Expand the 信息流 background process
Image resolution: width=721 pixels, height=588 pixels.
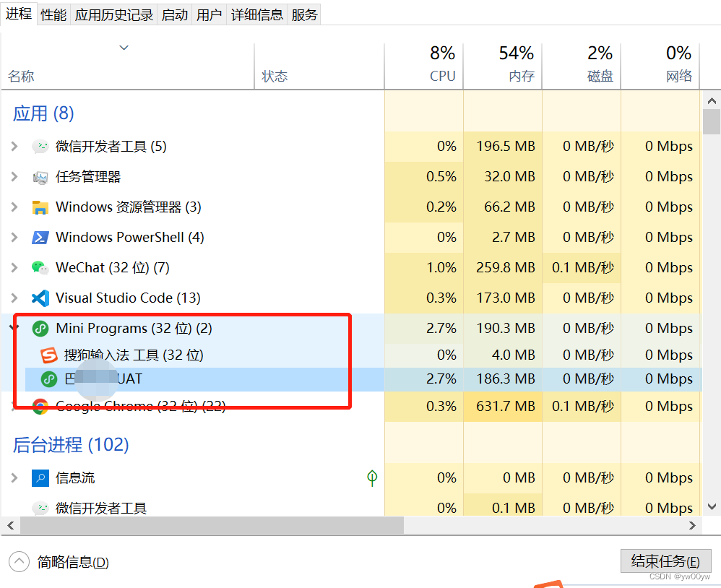click(14, 478)
